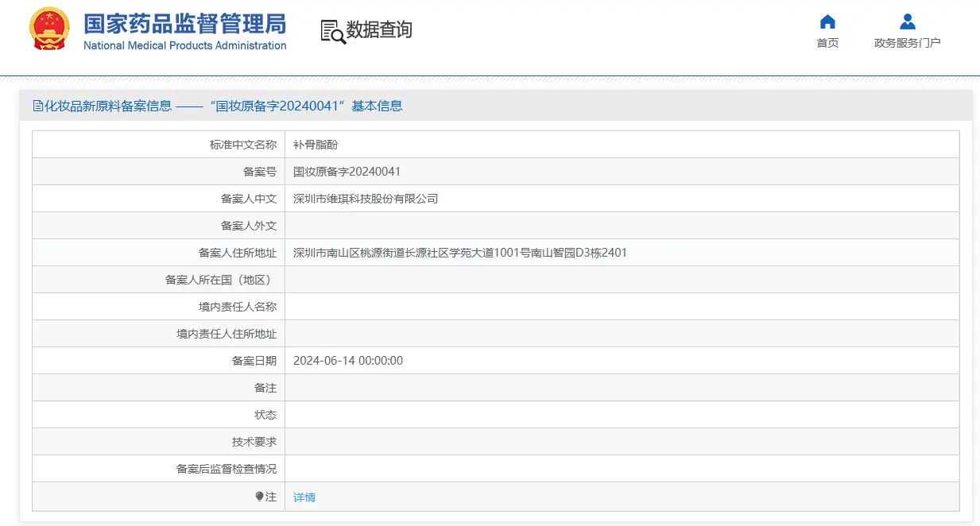Click the 国家药品监督管理局 wordmark
The height and width of the screenshot is (526, 980).
point(184,25)
